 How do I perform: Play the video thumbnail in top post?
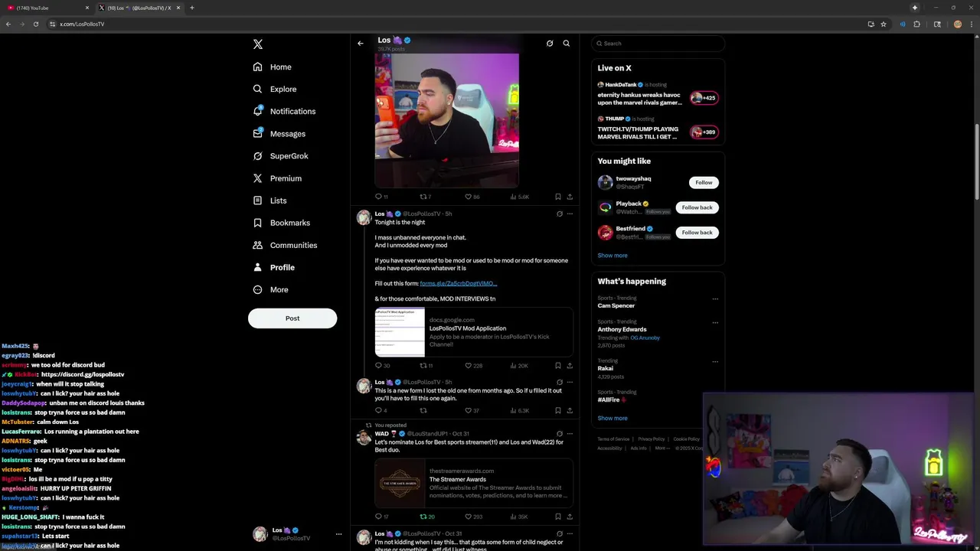446,120
